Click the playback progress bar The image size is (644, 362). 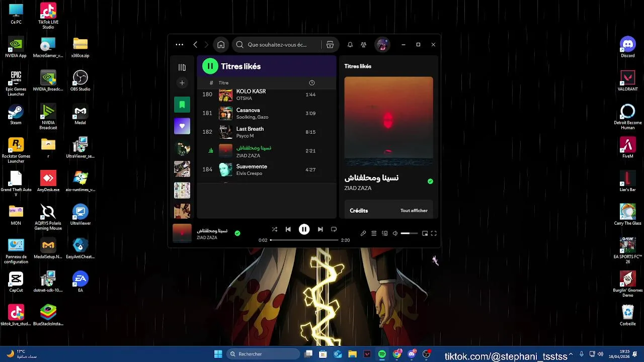tap(305, 240)
